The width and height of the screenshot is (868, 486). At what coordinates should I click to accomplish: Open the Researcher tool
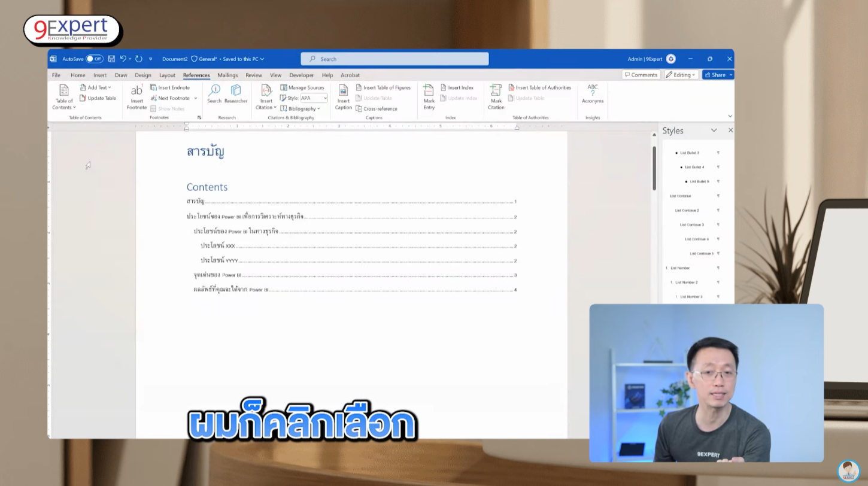tap(236, 94)
